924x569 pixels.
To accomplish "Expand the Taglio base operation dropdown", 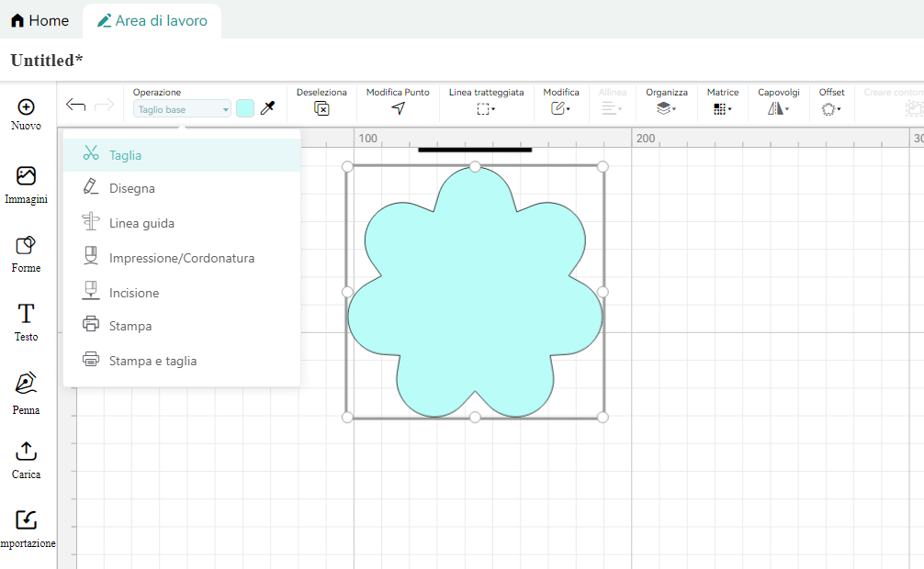I will click(x=182, y=109).
